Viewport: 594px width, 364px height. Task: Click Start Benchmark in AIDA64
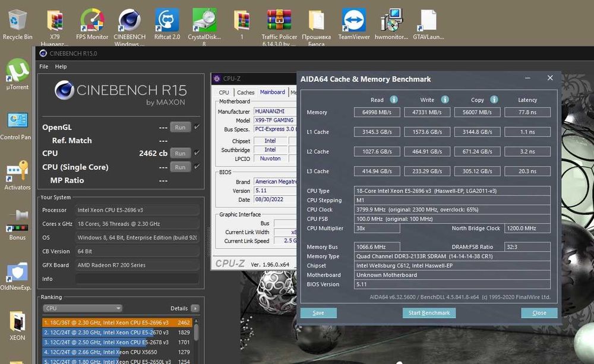429,313
